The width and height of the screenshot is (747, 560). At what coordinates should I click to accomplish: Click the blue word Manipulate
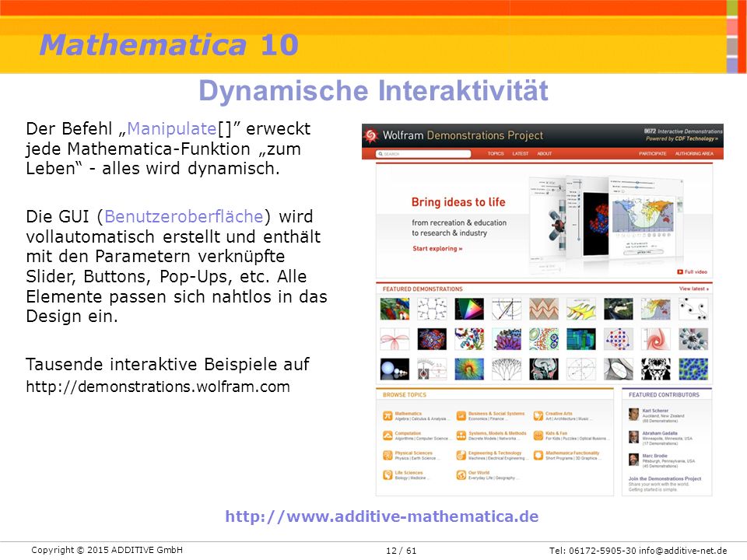click(x=172, y=128)
